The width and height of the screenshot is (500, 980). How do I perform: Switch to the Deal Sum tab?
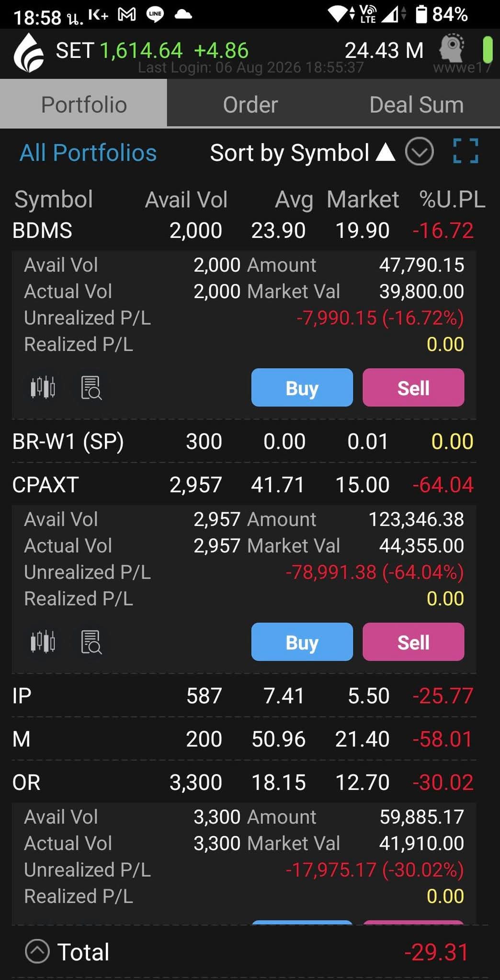coord(417,104)
